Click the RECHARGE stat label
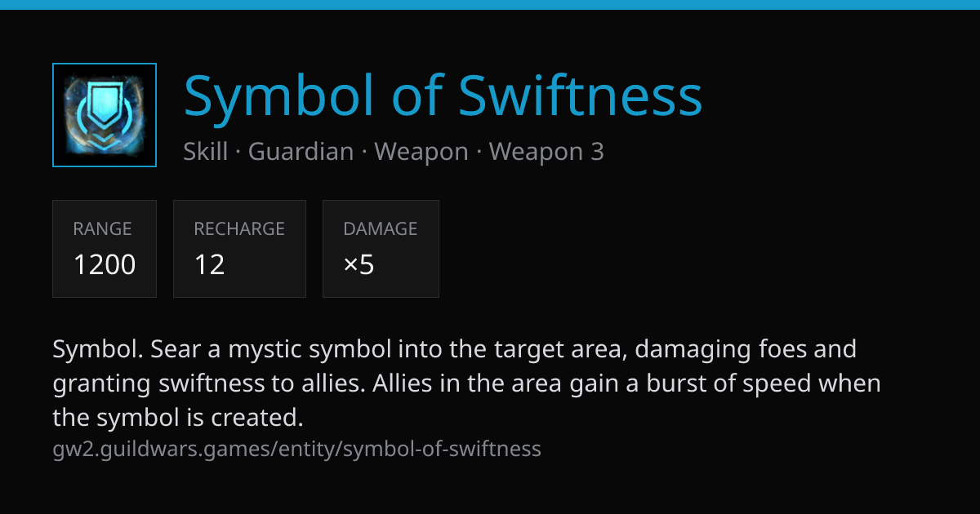This screenshot has width=980, height=514. coord(239,229)
